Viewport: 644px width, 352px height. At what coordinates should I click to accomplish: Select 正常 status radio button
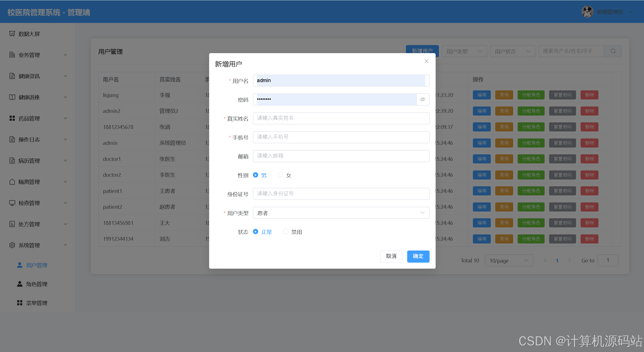point(255,232)
